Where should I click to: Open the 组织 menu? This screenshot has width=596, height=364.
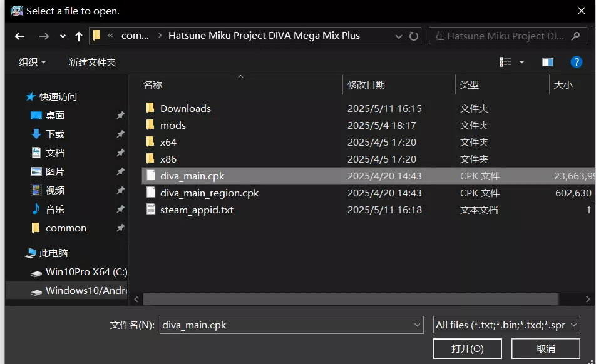tap(33, 62)
